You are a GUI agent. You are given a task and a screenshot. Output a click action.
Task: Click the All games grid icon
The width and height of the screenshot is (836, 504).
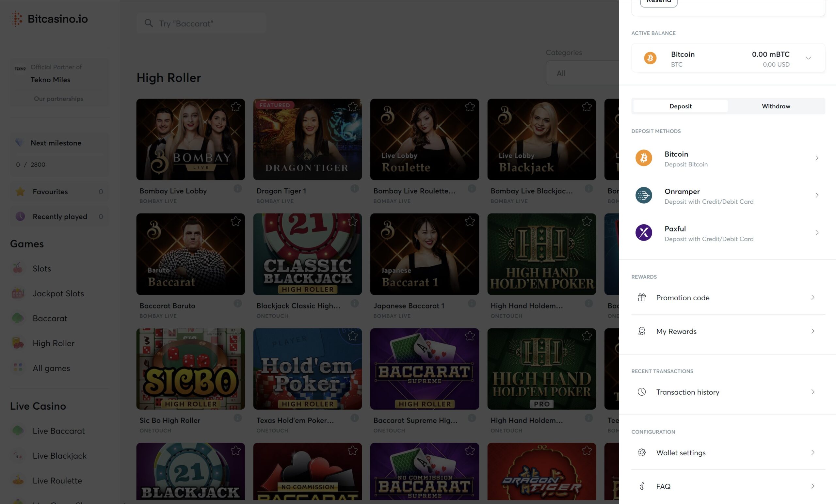point(18,368)
